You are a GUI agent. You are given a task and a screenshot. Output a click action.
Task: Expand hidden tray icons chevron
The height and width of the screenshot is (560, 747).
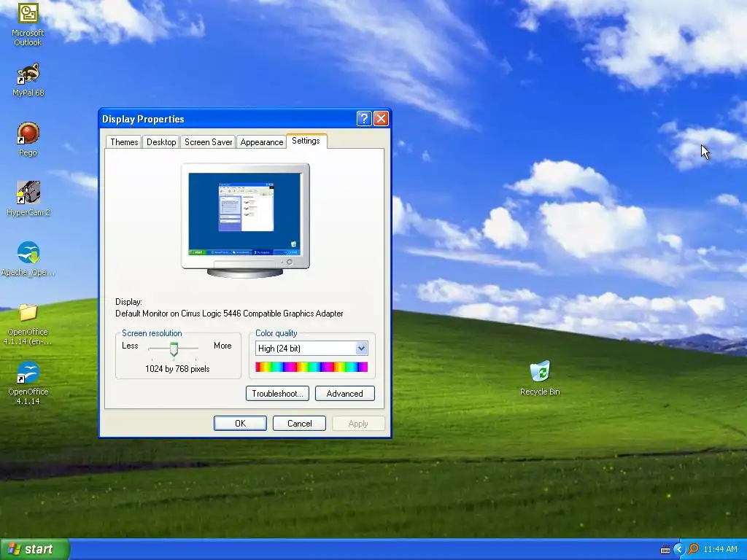coord(679,550)
